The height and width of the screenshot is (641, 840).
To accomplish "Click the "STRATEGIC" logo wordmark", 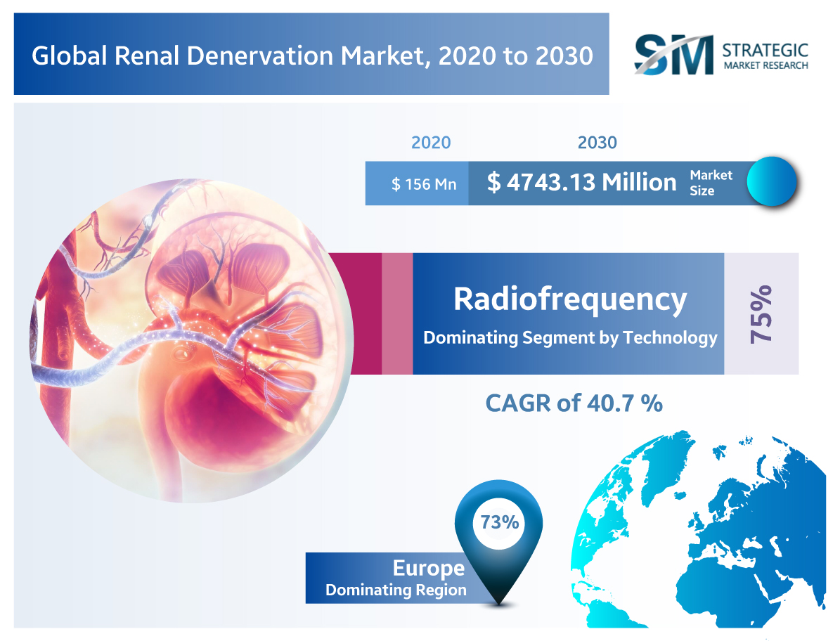I will [765, 51].
